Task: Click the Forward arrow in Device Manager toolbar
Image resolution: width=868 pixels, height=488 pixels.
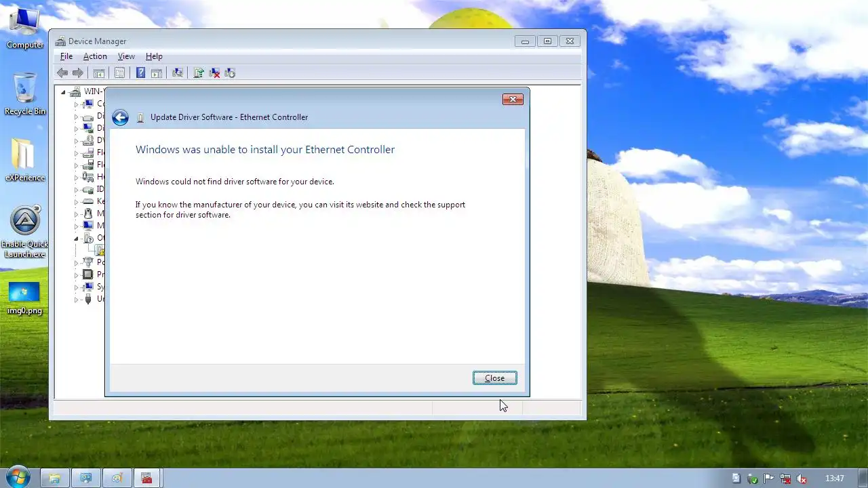Action: (78, 73)
